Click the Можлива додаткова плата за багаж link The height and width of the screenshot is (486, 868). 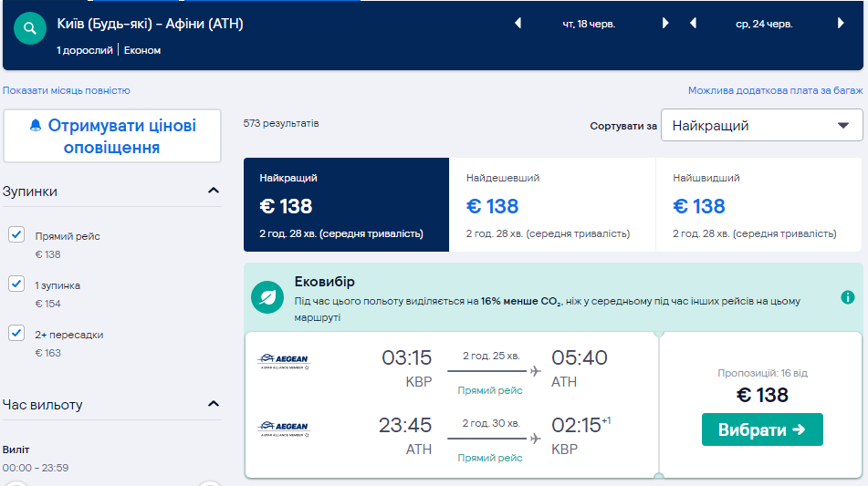click(x=775, y=90)
